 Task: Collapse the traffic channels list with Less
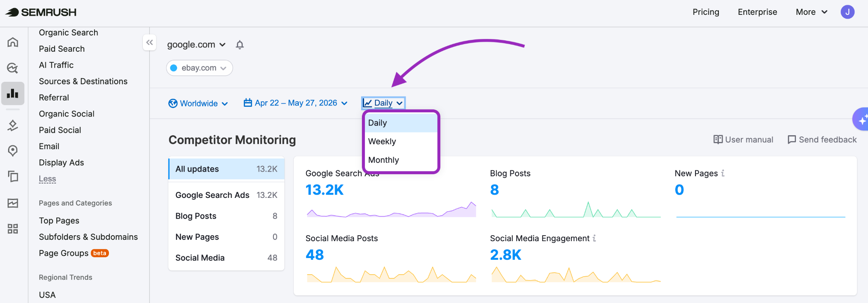coord(47,179)
